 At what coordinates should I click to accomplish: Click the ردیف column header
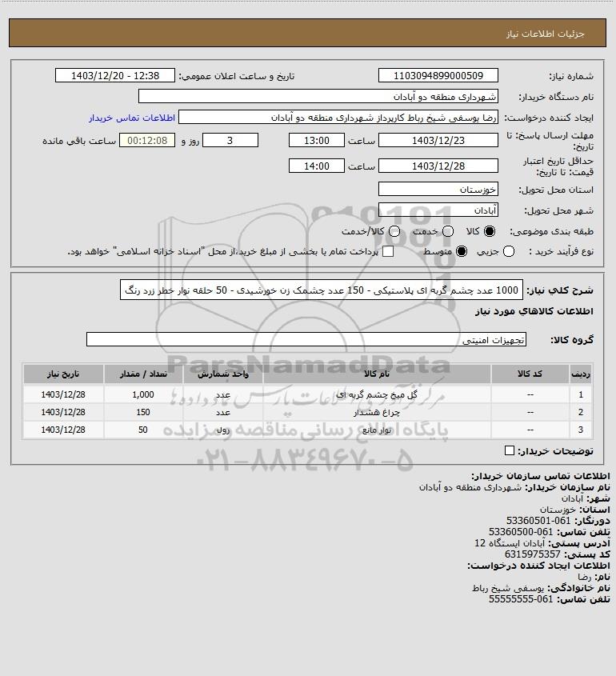click(x=581, y=374)
